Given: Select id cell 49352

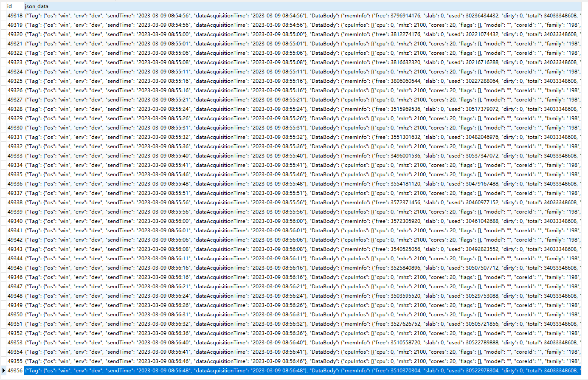Looking at the screenshot, I should [x=15, y=333].
